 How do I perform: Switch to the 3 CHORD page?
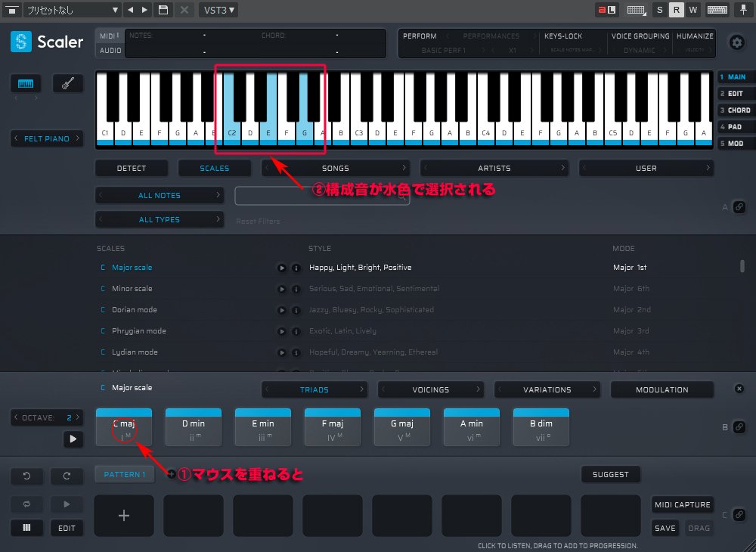(x=735, y=110)
